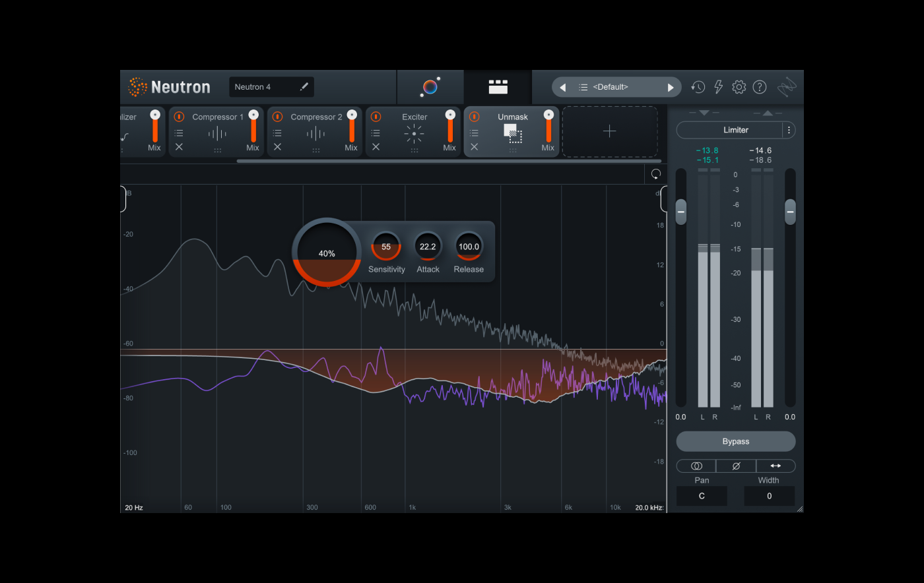Click the input gain value 0.0
The image size is (924, 583).
point(681,417)
